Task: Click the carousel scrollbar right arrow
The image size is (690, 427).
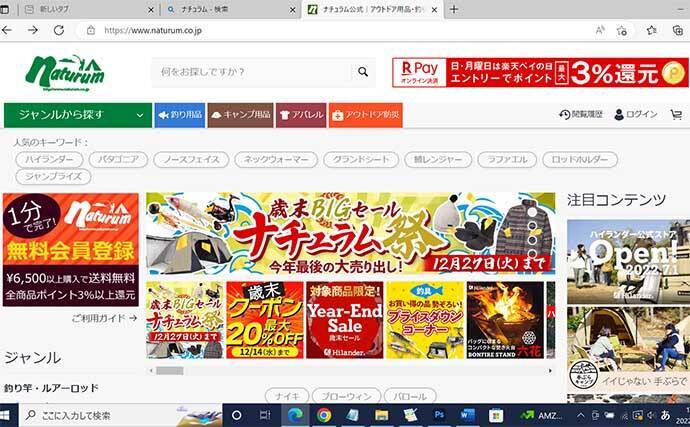Action: [x=550, y=371]
